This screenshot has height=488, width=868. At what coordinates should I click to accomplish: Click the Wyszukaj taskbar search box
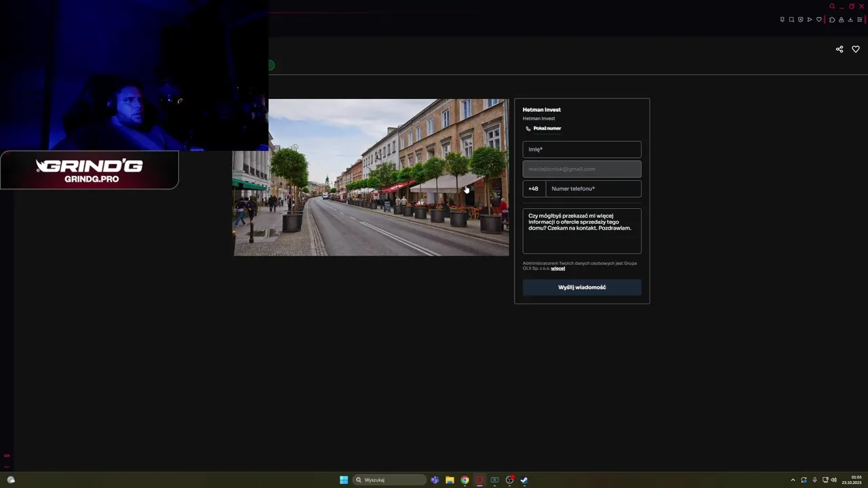pos(389,480)
